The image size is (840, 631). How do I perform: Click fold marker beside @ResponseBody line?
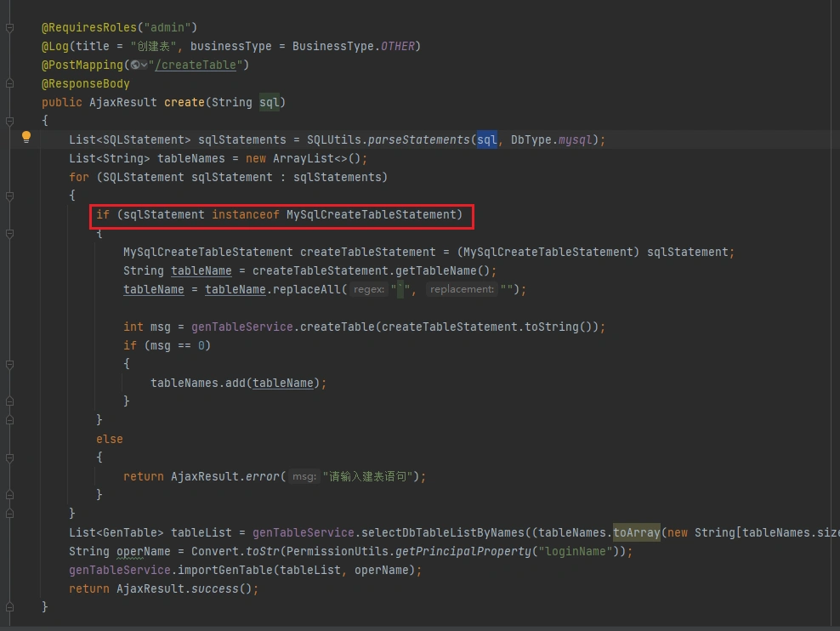(x=9, y=83)
